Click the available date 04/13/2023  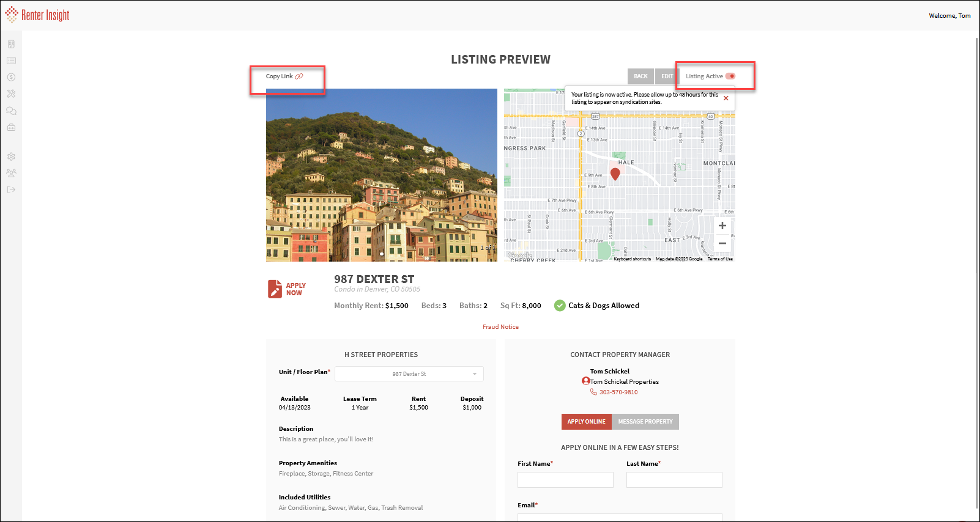tap(295, 408)
